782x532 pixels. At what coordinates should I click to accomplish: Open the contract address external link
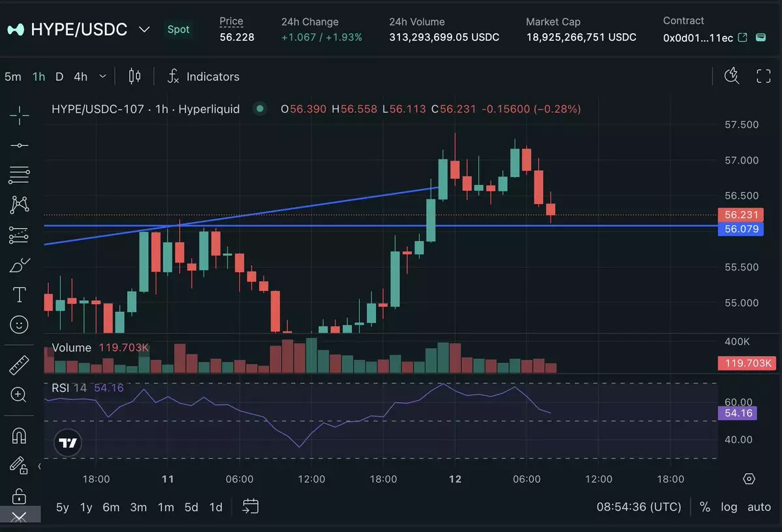pyautogui.click(x=742, y=38)
